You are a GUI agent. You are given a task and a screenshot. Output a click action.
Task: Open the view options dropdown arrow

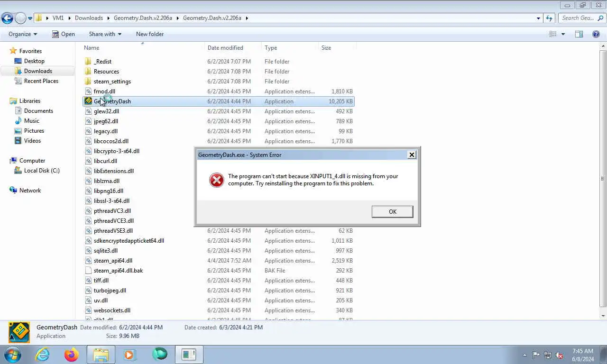tap(563, 34)
